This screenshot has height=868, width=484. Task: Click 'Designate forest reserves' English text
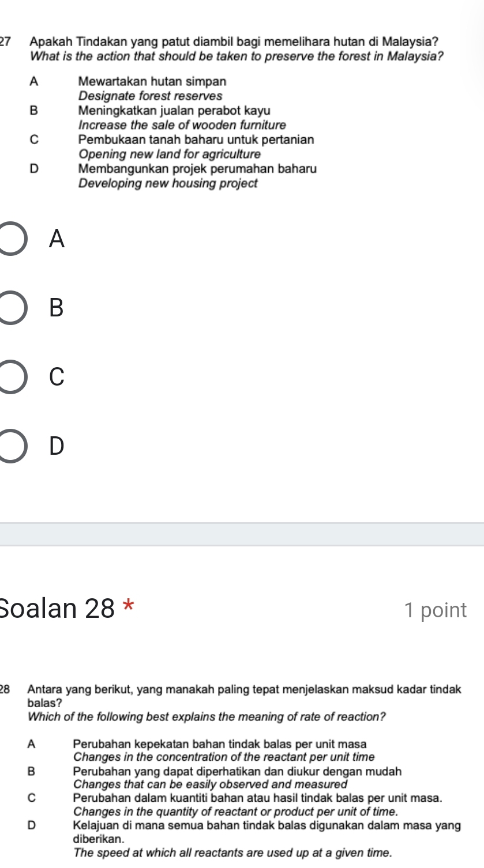[150, 96]
